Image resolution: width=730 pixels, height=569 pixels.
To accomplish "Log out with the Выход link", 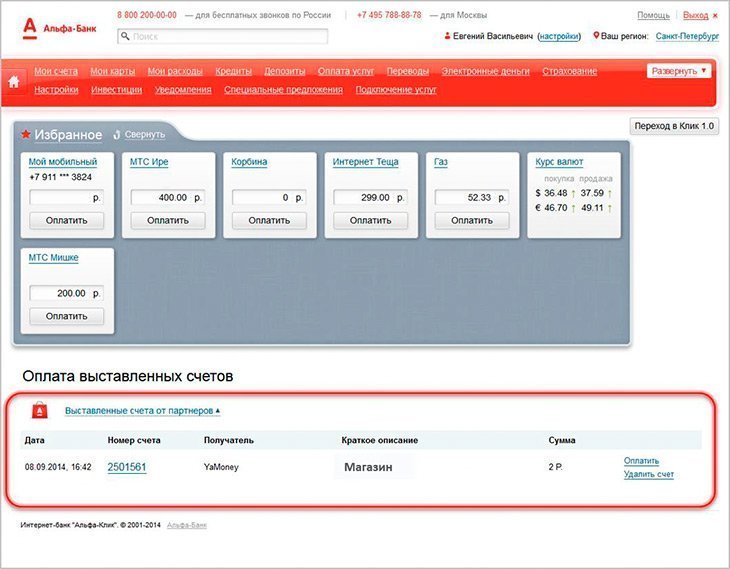I will tap(696, 15).
